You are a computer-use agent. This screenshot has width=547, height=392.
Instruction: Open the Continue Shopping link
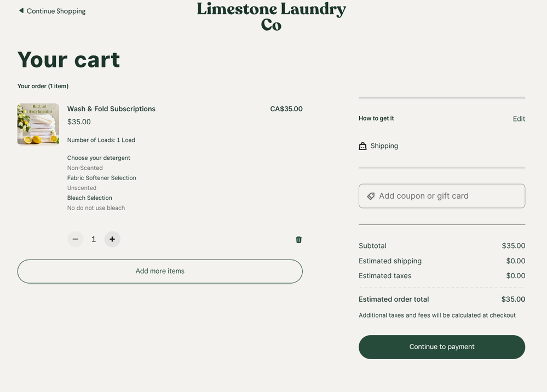tap(56, 11)
